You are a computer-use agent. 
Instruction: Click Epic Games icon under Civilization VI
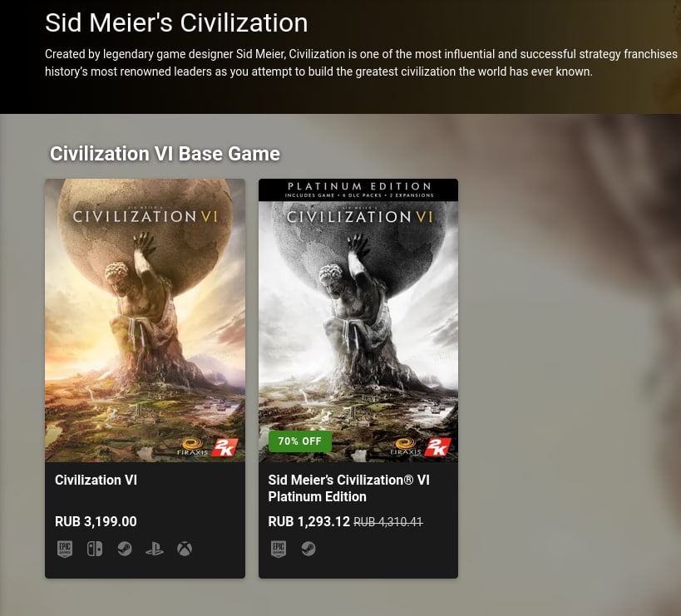(65, 549)
